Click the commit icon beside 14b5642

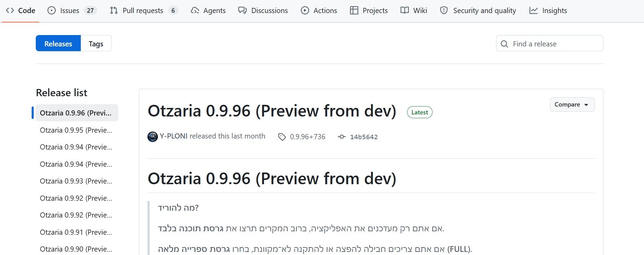coord(342,137)
